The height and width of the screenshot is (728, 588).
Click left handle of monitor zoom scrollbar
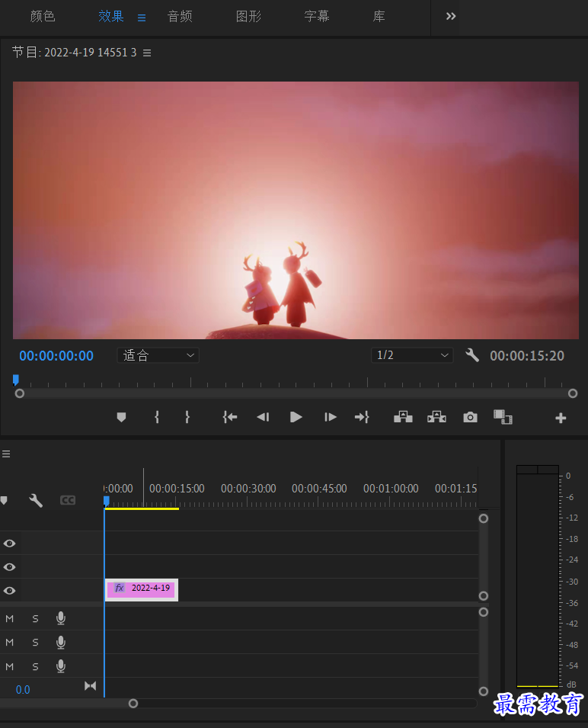pos(20,393)
